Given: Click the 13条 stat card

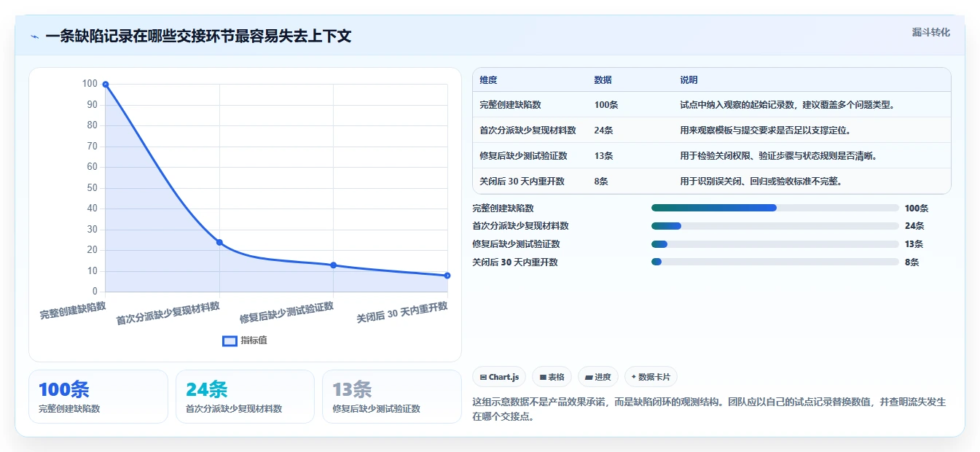Looking at the screenshot, I should click(x=392, y=397).
